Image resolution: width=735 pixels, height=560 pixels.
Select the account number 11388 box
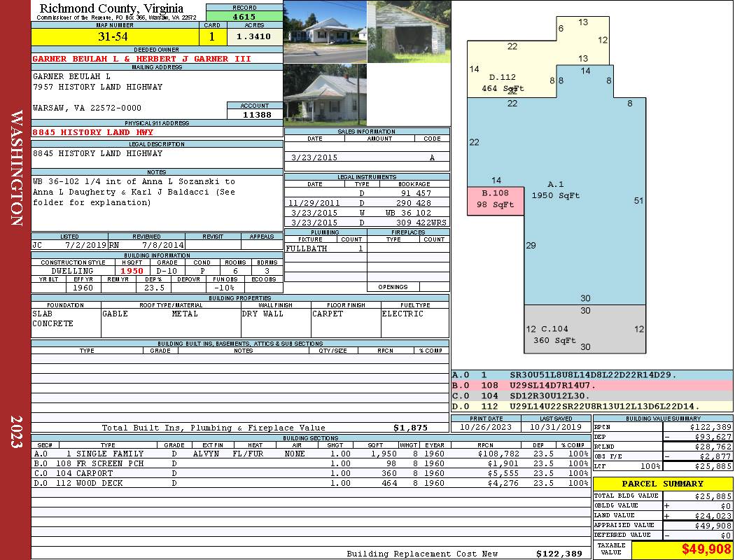(255, 114)
